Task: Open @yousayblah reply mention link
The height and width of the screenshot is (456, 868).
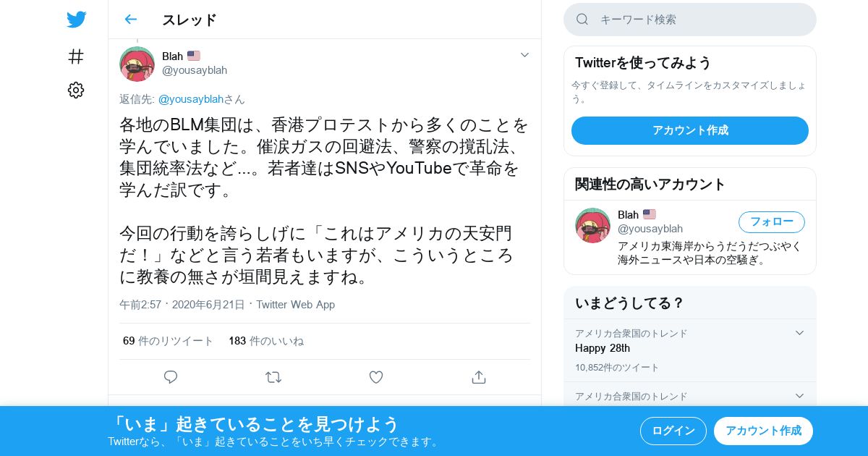Action: tap(191, 99)
